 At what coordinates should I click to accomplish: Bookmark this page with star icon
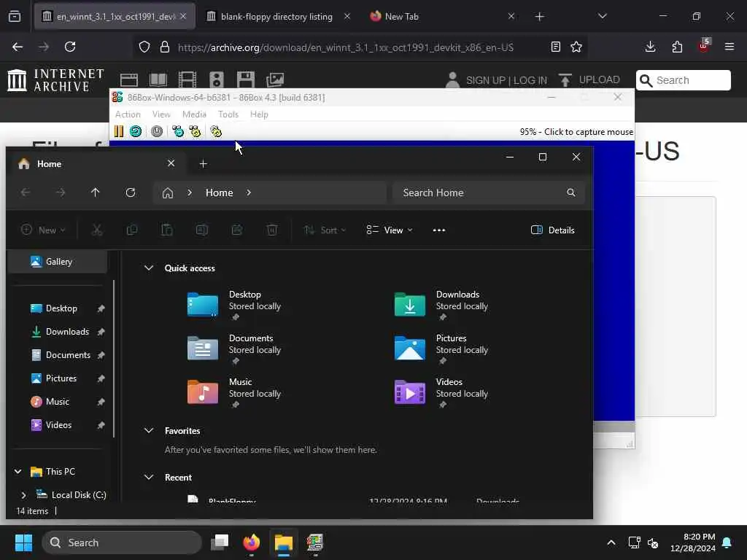(576, 47)
